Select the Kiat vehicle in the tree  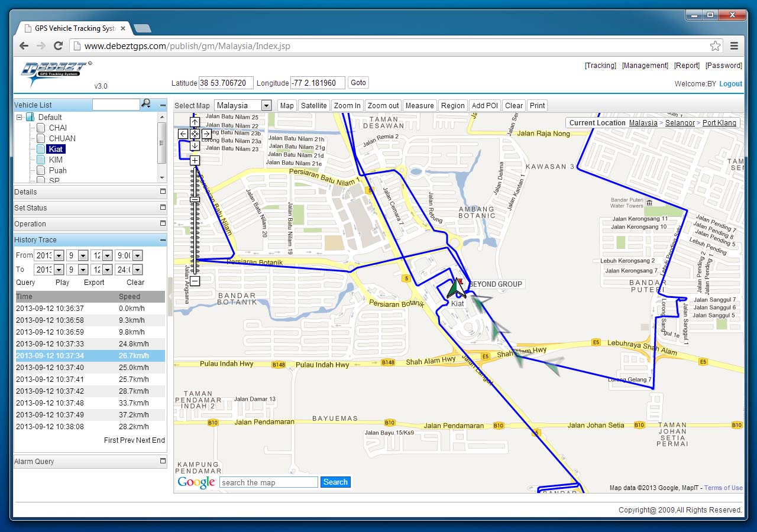56,149
